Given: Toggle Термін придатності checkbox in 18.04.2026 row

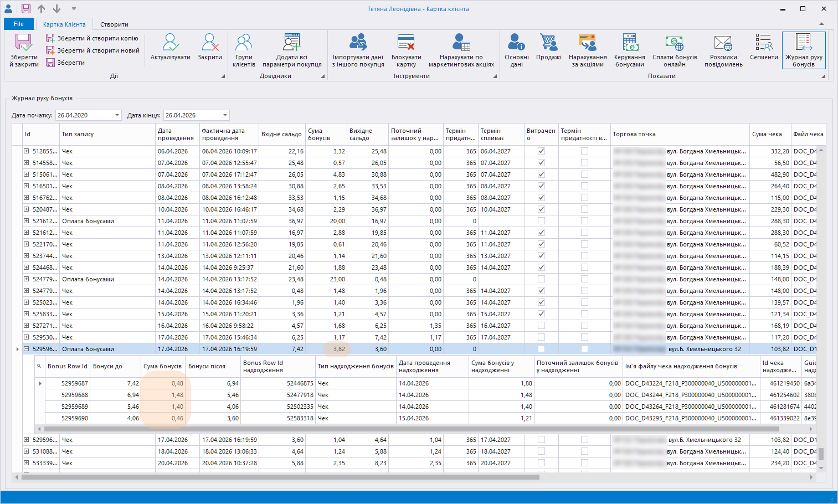Looking at the screenshot, I should coord(584,451).
